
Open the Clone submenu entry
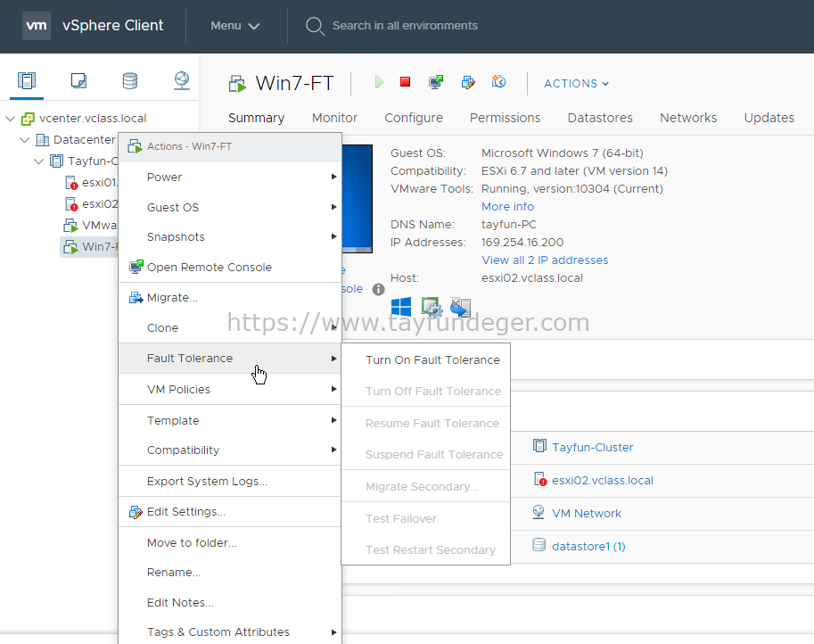point(230,328)
